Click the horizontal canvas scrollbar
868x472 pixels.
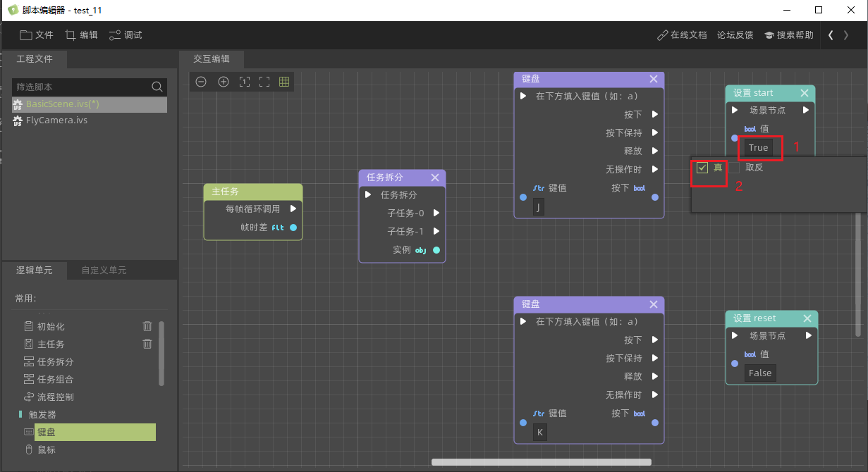click(541, 463)
